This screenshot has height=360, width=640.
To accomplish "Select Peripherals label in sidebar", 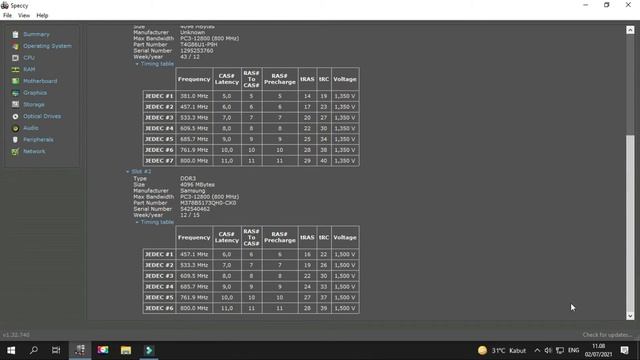I will [x=38, y=140].
